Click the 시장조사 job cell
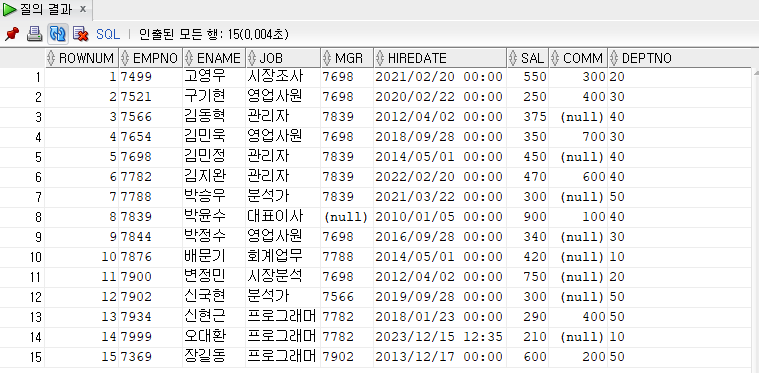The image size is (759, 373). click(x=283, y=76)
